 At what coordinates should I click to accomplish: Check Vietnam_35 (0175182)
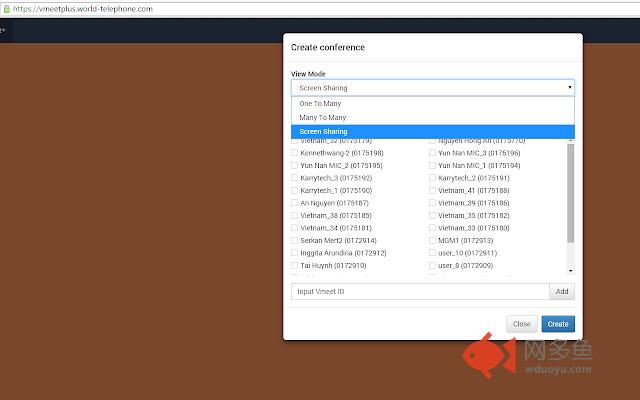coord(432,215)
